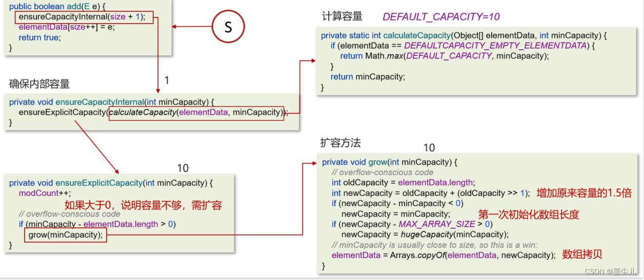The height and width of the screenshot is (280, 644).
Task: Click the red note "如果大于0，说明容量不够，需扩容"
Action: [143, 206]
